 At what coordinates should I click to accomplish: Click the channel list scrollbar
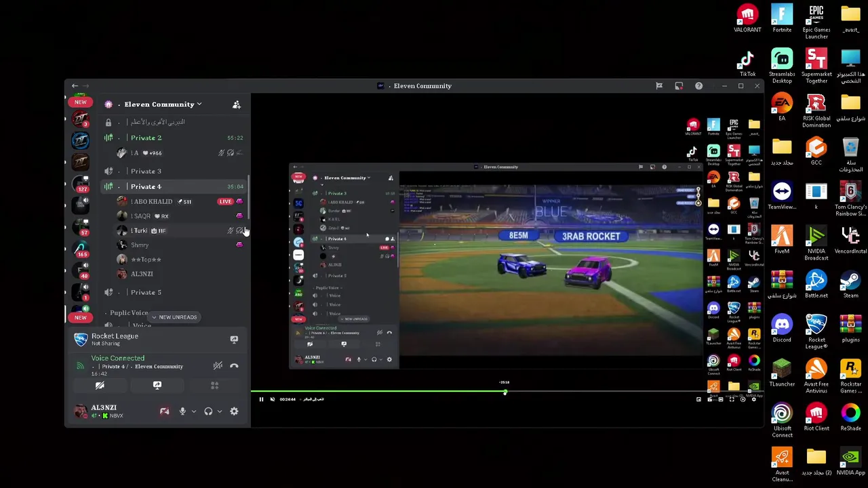click(x=248, y=197)
